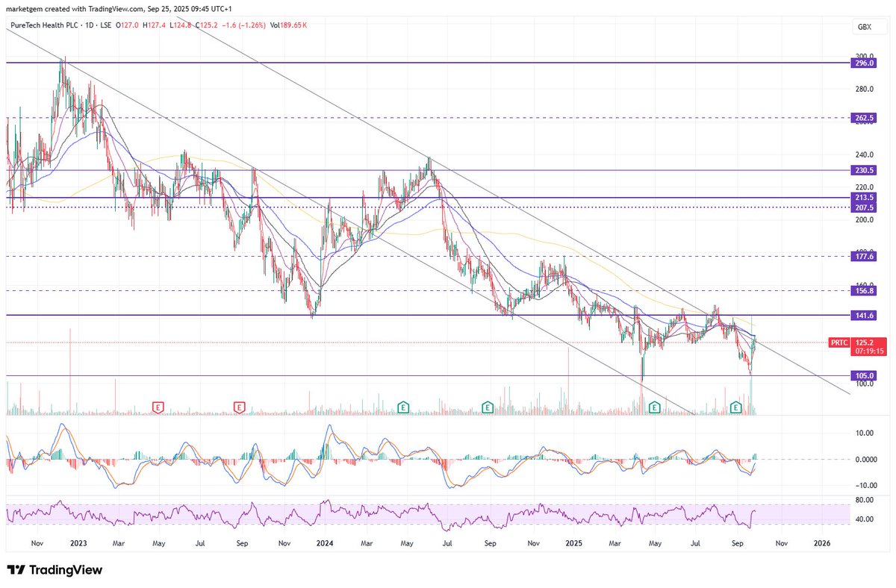This screenshot has height=588, width=896.
Task: Click the 141.6 purple support level label
Action: pos(863,315)
